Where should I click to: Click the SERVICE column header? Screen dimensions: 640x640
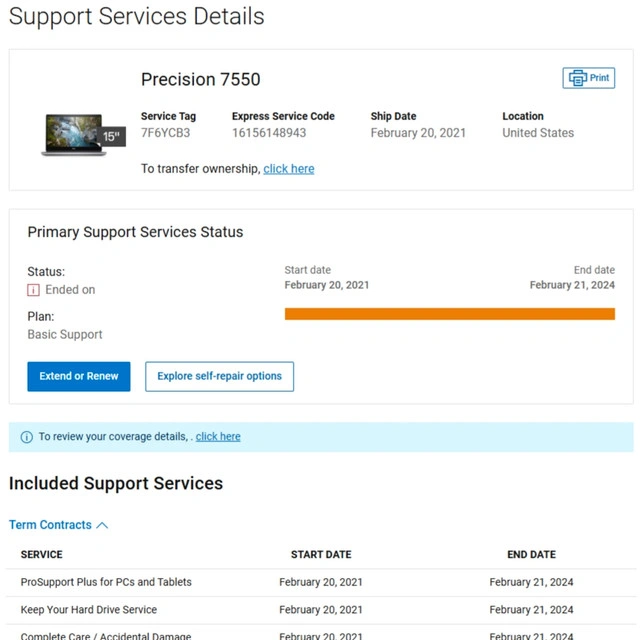tap(41, 554)
